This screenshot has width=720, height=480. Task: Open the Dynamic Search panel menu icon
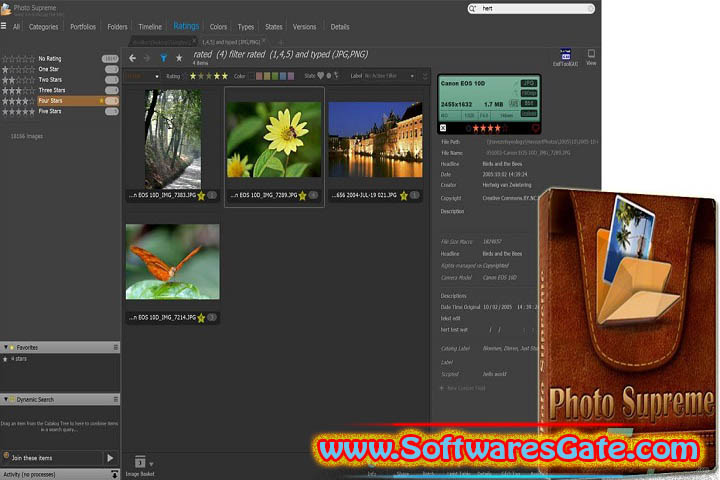point(116,400)
